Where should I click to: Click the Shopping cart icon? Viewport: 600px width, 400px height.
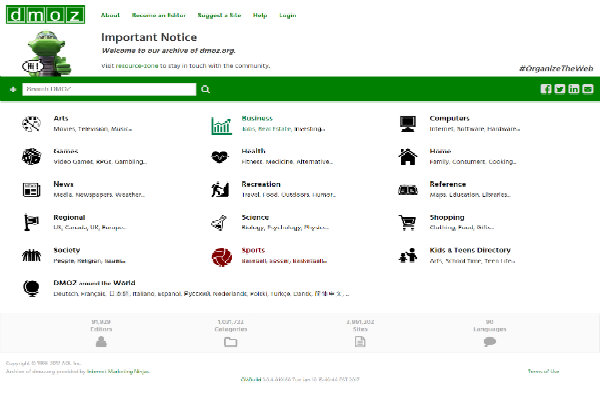click(408, 222)
